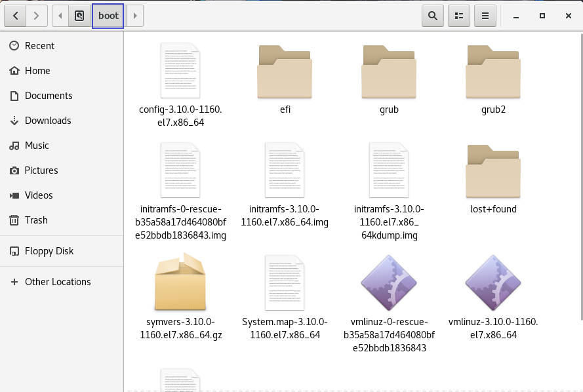Viewport: 583px width, 392px height.
Task: Click the Documents page icon
Action: 14,96
